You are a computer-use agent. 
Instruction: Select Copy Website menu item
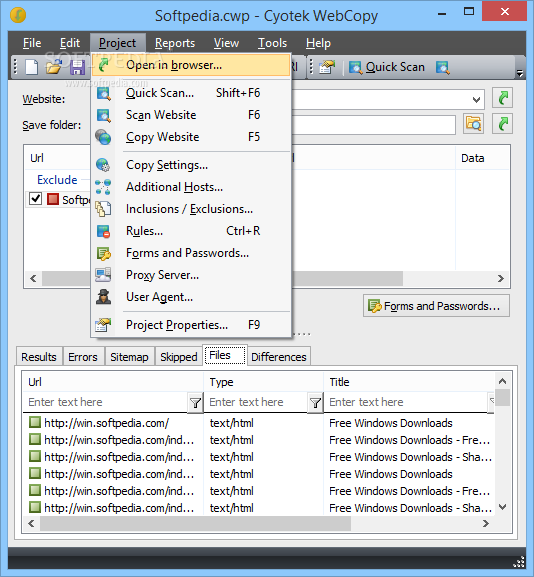click(191, 137)
